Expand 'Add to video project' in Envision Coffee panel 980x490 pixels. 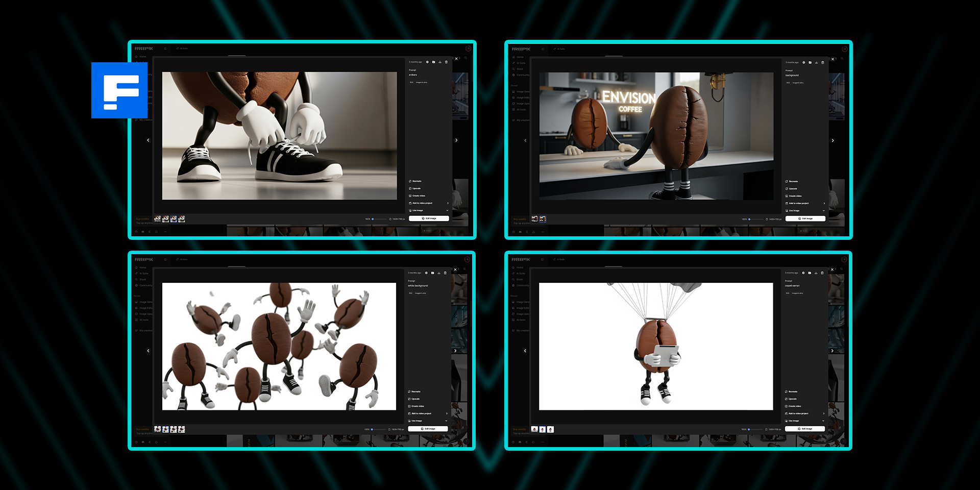824,203
